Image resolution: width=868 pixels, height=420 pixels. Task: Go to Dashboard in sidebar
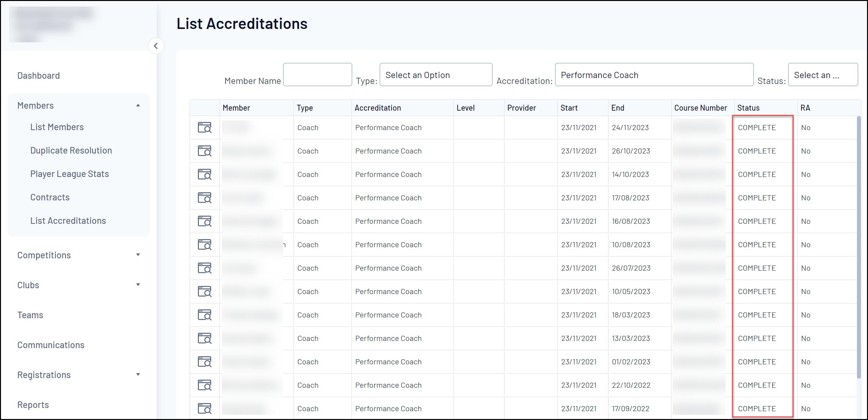click(x=38, y=75)
